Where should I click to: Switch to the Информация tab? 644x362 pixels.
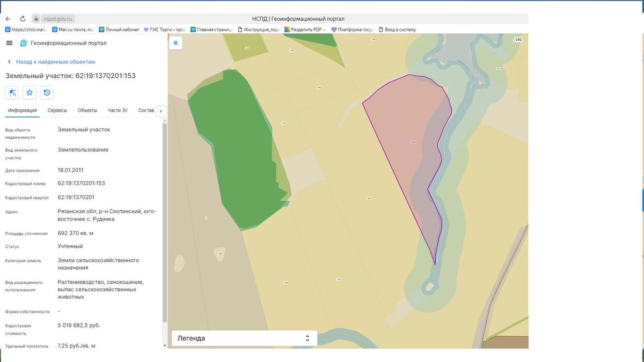pos(23,110)
